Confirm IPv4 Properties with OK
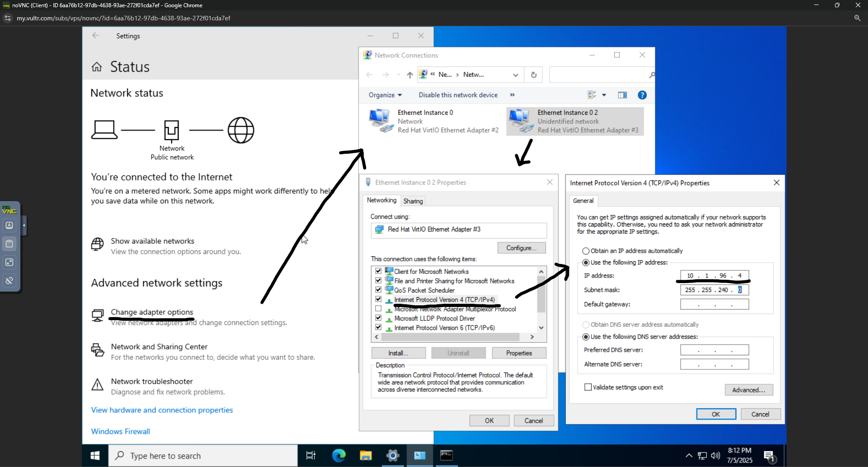Viewport: 868px width, 467px height. (716, 414)
